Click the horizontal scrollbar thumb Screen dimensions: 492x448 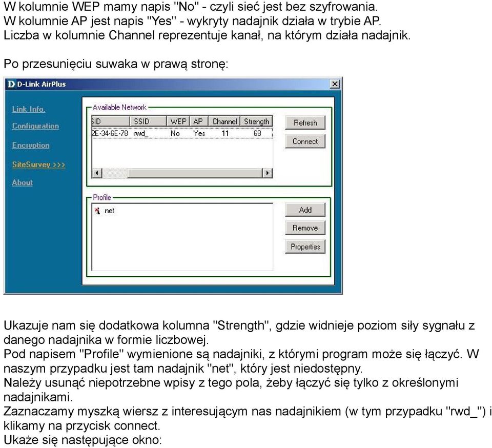pos(195,173)
